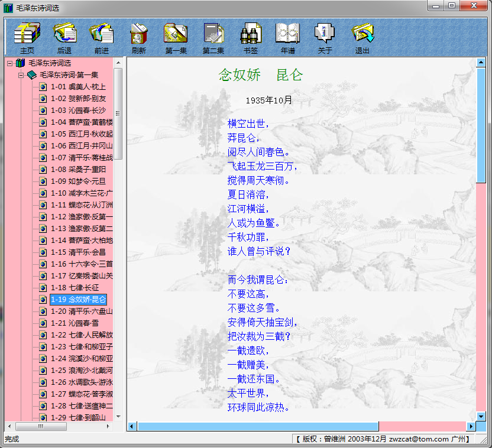492x448 pixels.
Task: Click the green book icon of 第一集
Action: coord(32,75)
